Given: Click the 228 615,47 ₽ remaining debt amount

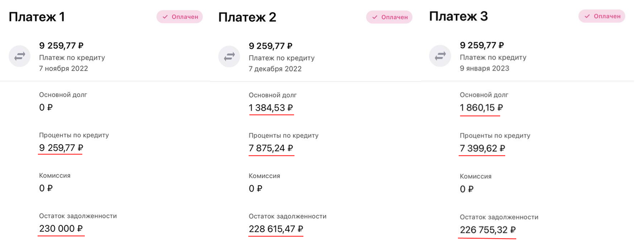Looking at the screenshot, I should 276,229.
